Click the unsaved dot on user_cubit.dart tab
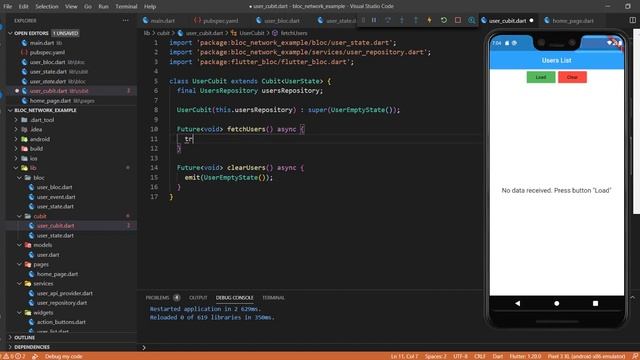 [531, 20]
